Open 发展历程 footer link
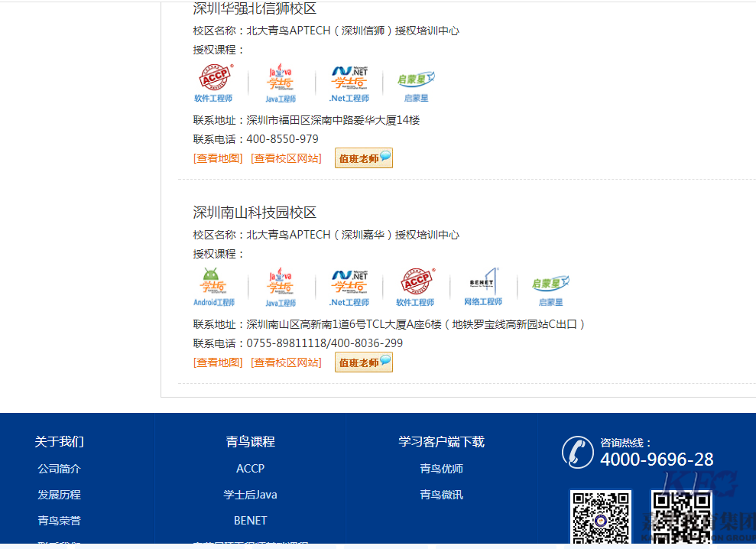Viewport: 756px width, 549px height. (60, 495)
